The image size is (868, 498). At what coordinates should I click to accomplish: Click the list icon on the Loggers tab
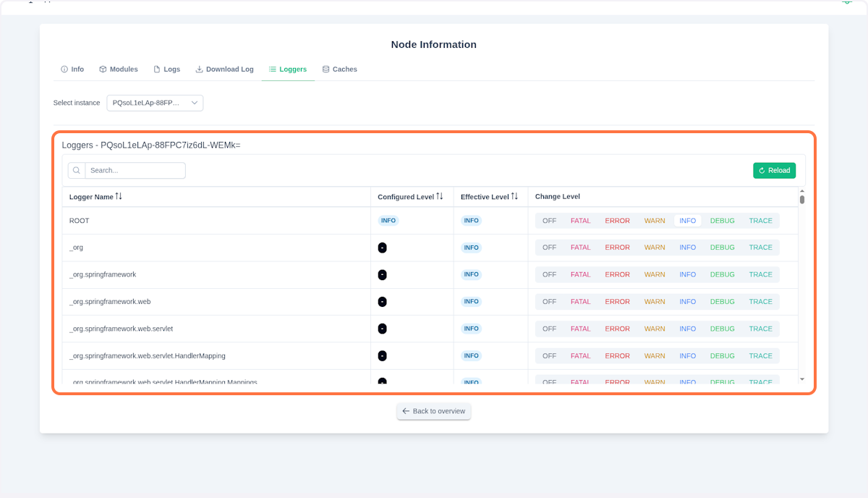click(273, 69)
